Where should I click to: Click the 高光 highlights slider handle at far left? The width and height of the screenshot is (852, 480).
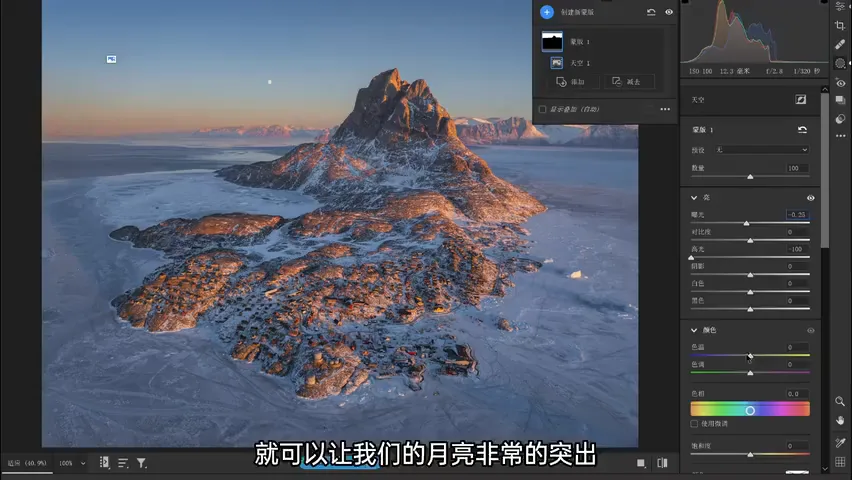click(691, 258)
